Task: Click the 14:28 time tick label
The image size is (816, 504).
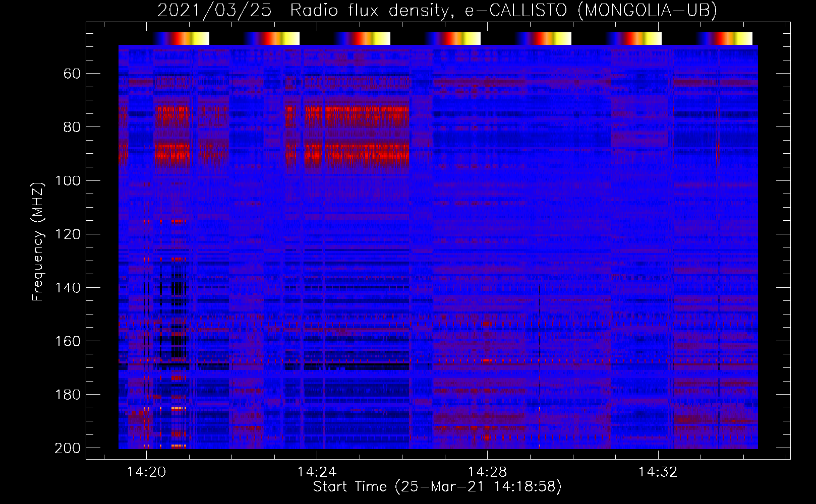Action: (487, 472)
